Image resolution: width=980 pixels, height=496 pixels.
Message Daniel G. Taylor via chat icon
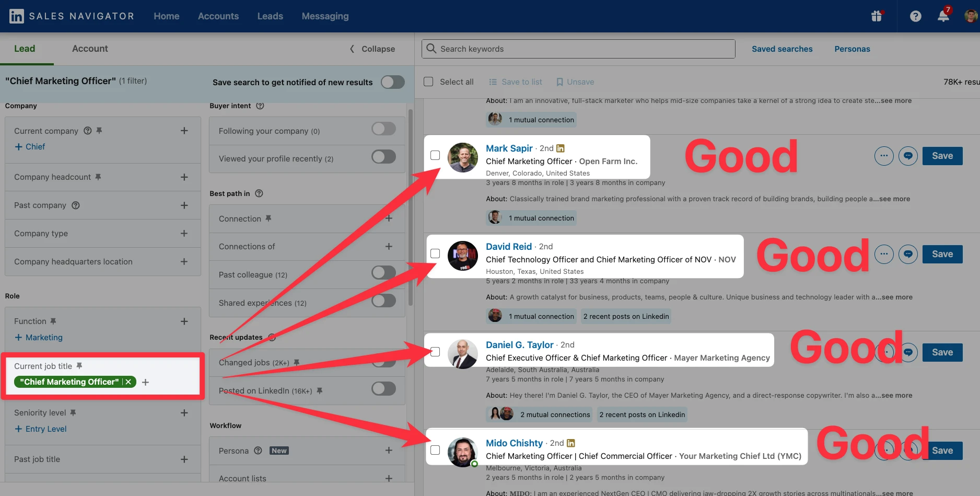[x=908, y=352]
